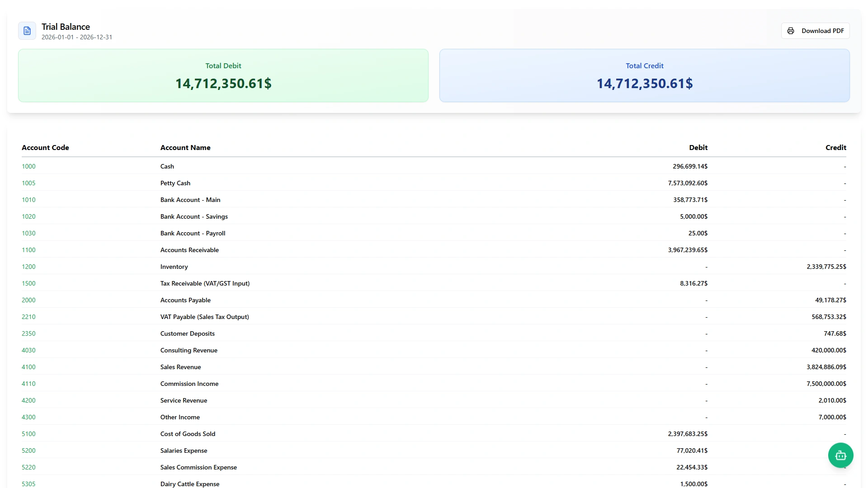Open account code 4030 link
This screenshot has width=868, height=488.
(28, 350)
